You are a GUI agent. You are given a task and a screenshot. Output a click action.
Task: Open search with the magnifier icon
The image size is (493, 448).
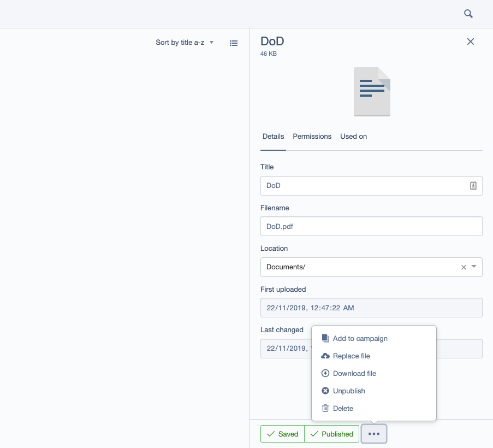tap(468, 13)
